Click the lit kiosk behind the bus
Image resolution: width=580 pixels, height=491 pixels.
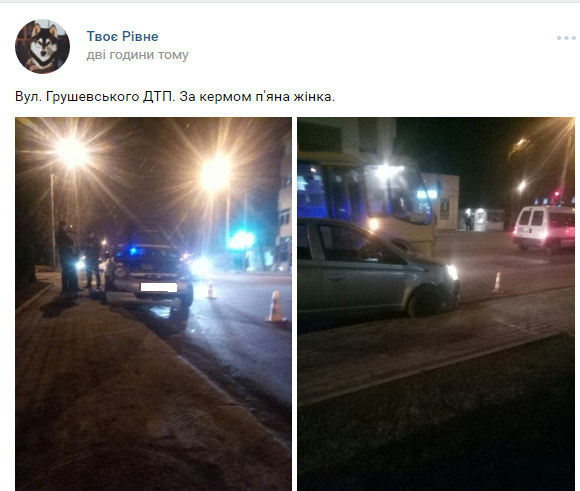481,220
